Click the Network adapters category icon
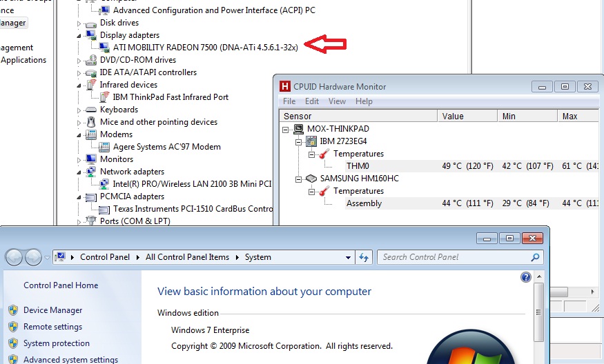Screen dimensions: 604x364 [x=91, y=172]
